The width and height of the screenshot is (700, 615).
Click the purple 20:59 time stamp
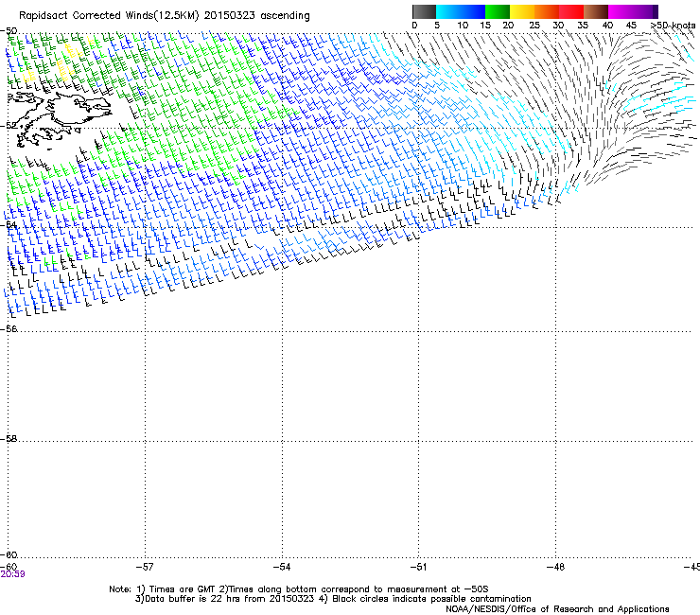click(12, 574)
